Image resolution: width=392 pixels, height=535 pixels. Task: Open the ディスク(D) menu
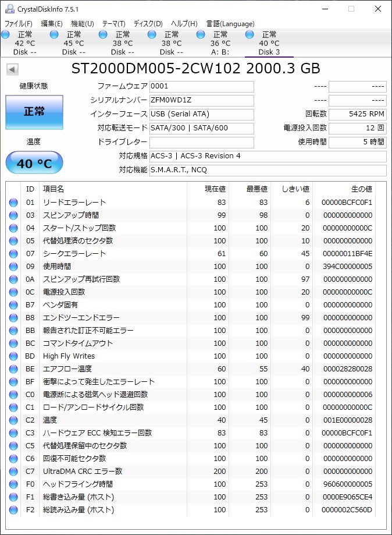[x=148, y=23]
